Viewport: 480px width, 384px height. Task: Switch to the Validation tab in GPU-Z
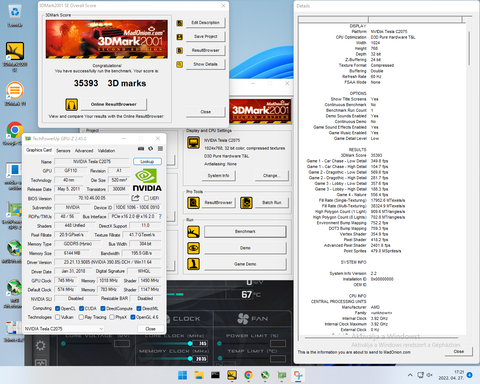pos(106,151)
